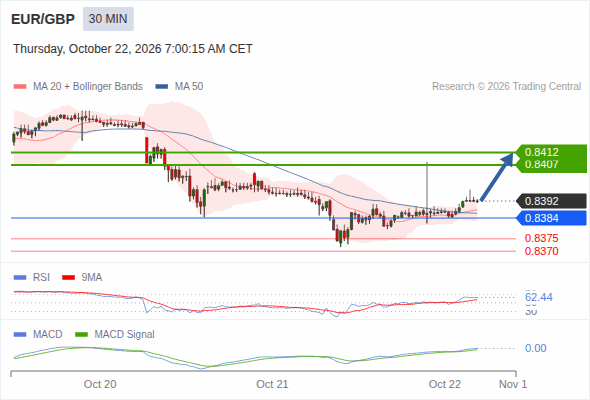Click the 0.8412 resistance price label
Viewport: 590px width, 400px height.
(x=541, y=152)
